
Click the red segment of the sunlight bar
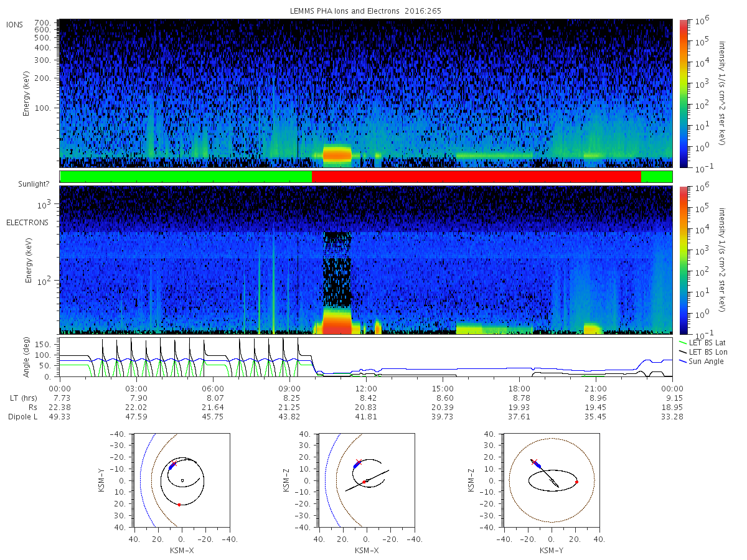pos(476,177)
